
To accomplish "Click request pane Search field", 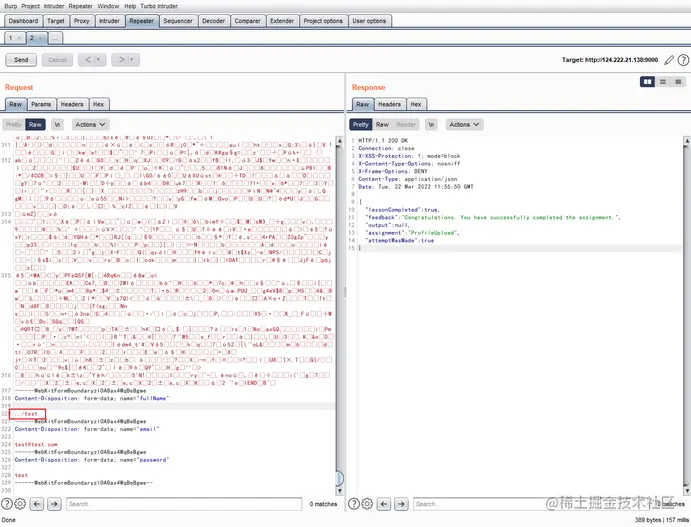I will click(x=184, y=504).
